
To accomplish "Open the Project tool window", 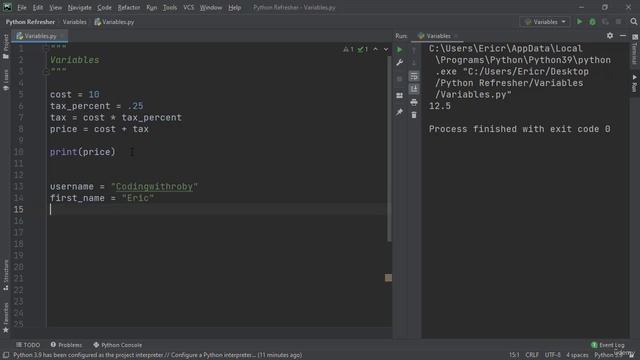I will click(6, 46).
